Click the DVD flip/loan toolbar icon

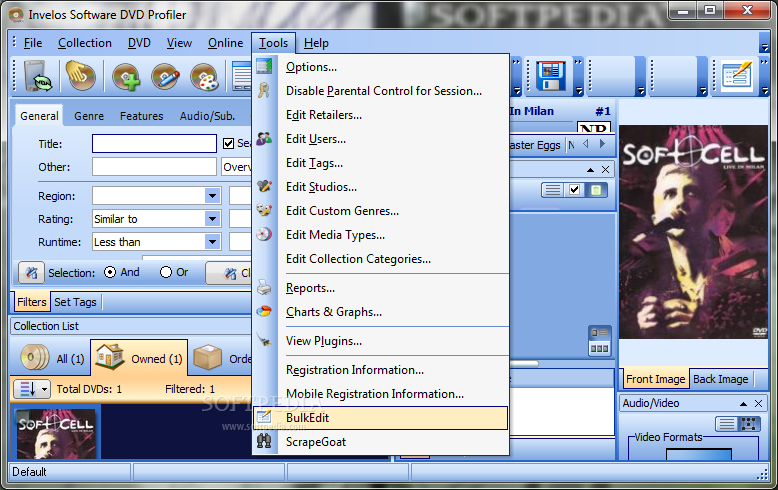pyautogui.click(x=37, y=76)
